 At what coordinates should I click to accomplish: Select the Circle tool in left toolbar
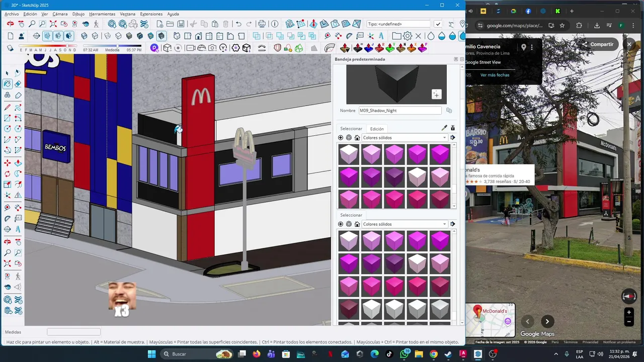tap(8, 129)
